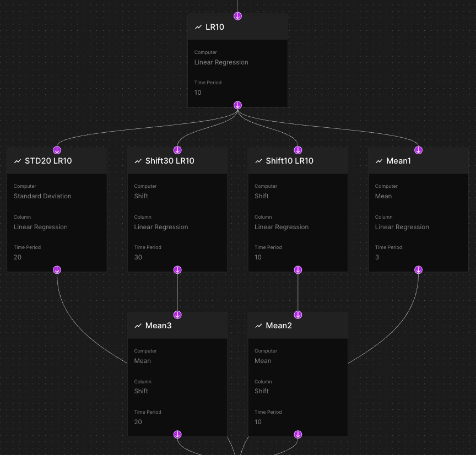Click the chart icon in Shift10 LR10 header
Image resolution: width=476 pixels, height=455 pixels.
[x=258, y=161]
